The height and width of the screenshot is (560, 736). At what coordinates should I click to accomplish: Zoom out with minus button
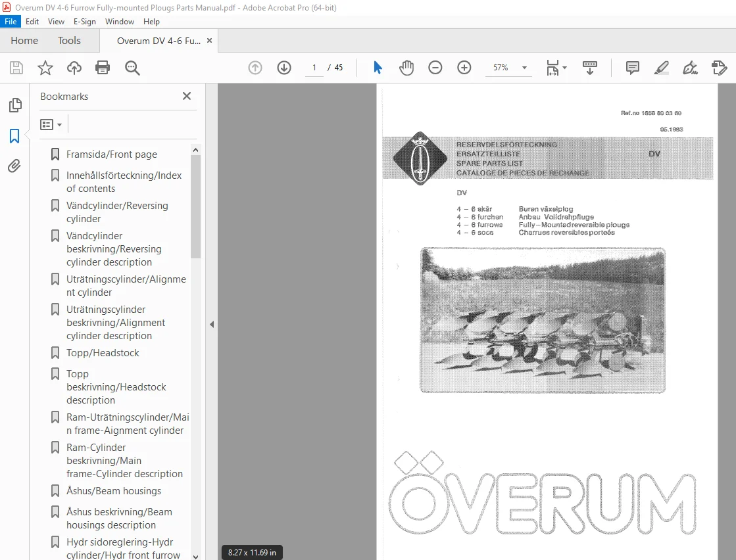[x=435, y=68]
